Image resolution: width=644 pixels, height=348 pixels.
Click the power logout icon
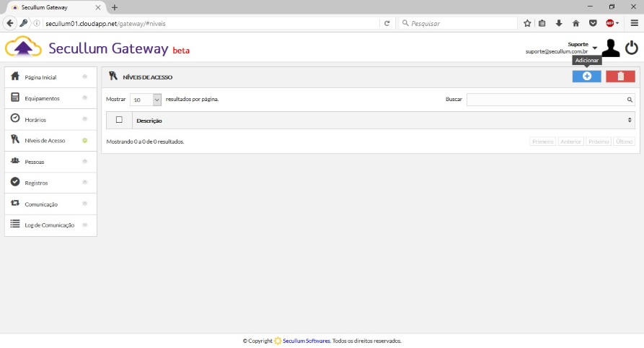point(632,48)
